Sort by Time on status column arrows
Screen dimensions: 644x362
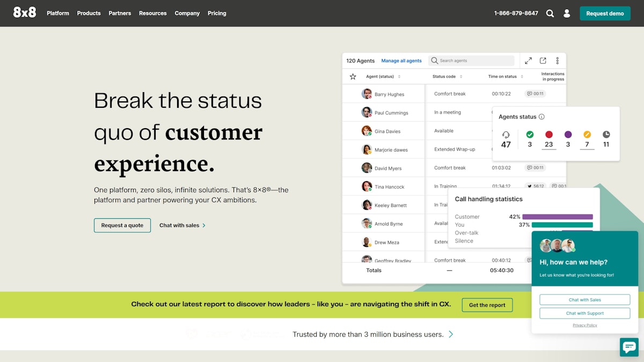click(x=522, y=77)
